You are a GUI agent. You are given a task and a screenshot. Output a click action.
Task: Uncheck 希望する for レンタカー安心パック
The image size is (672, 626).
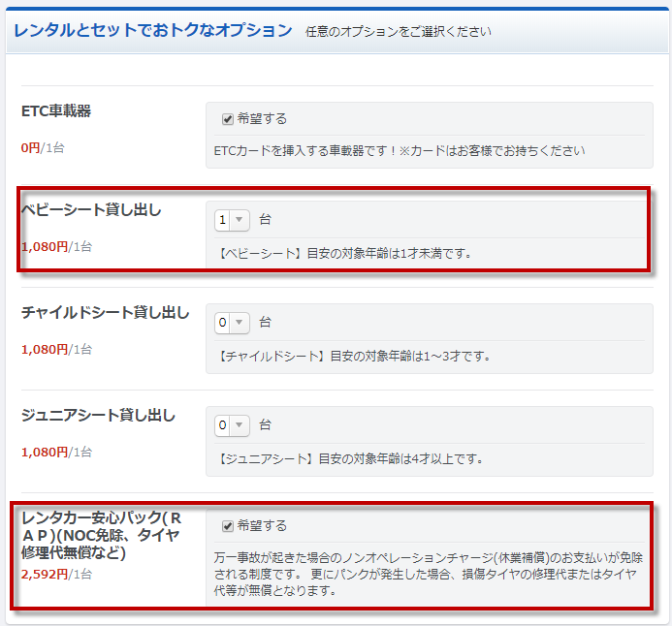(228, 526)
